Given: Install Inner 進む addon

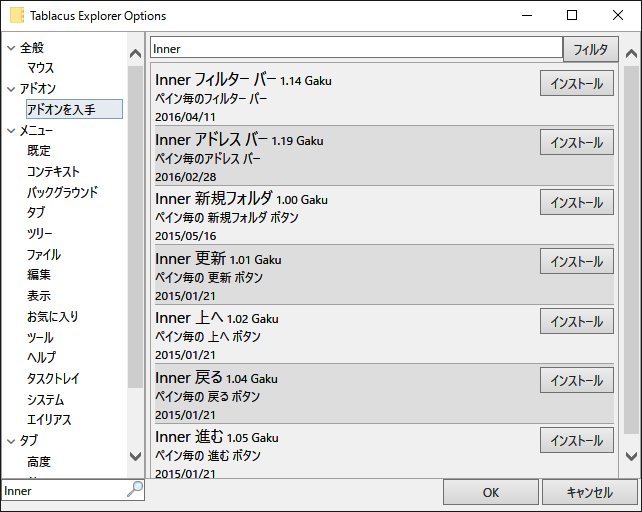Looking at the screenshot, I should (x=576, y=440).
